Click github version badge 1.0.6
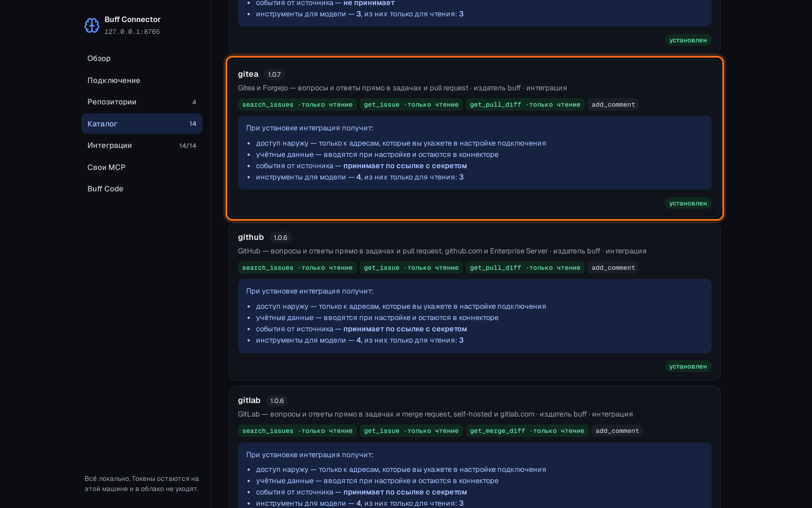Image resolution: width=812 pixels, height=508 pixels. pyautogui.click(x=280, y=238)
